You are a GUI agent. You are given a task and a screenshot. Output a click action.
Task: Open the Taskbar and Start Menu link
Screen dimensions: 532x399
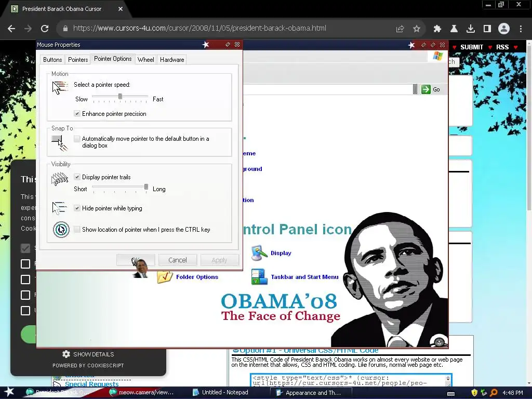pyautogui.click(x=304, y=277)
